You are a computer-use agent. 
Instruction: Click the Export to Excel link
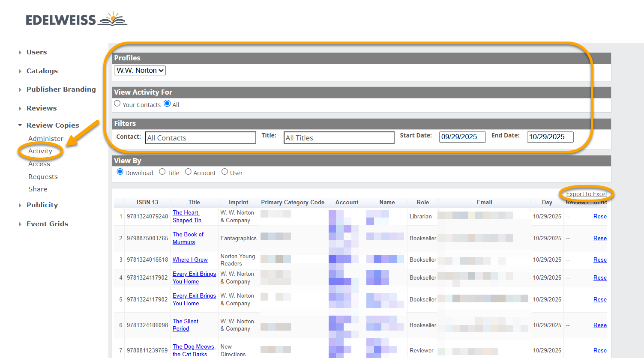[x=586, y=194]
